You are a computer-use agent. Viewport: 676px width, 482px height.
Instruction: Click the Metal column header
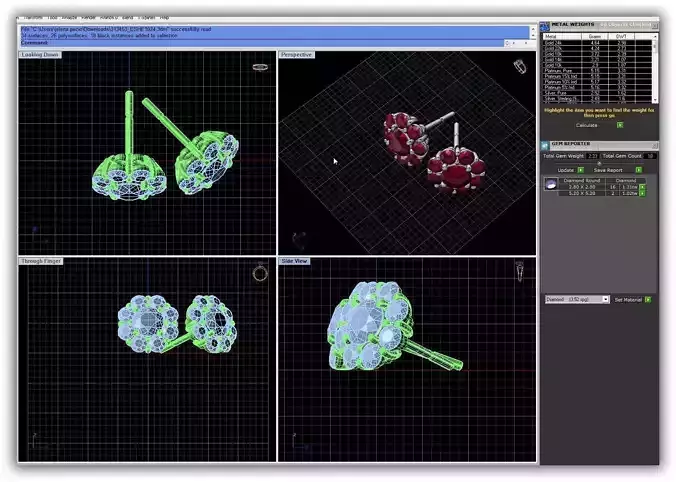pos(563,37)
